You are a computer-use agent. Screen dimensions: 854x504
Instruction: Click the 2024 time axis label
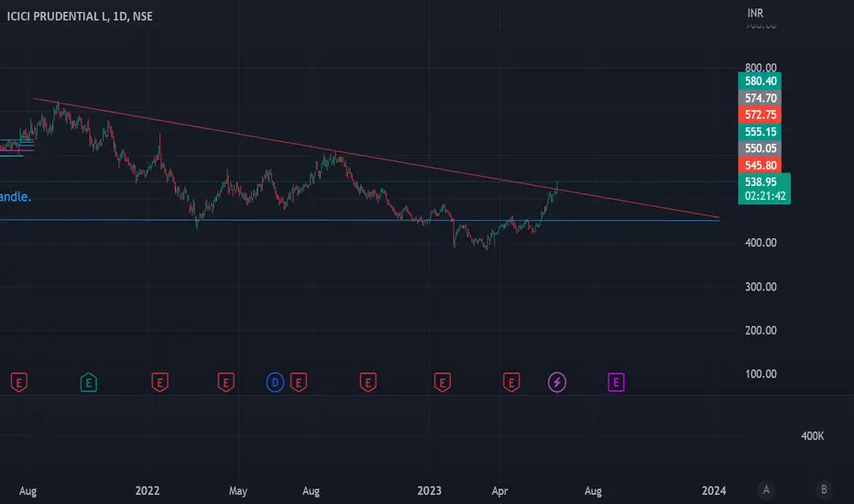pyautogui.click(x=714, y=491)
